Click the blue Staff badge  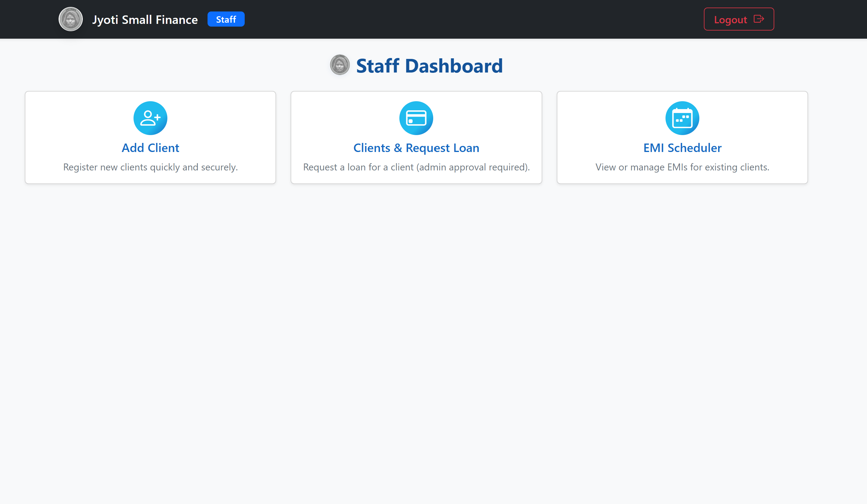tap(226, 19)
